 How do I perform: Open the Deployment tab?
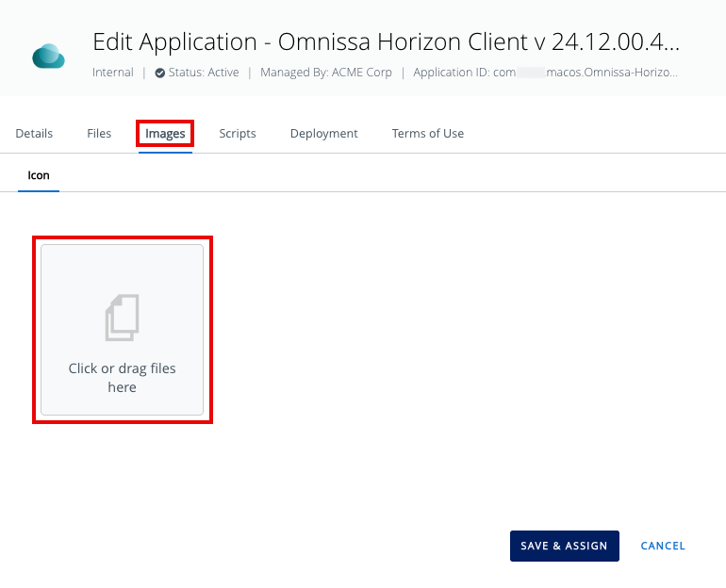click(323, 134)
